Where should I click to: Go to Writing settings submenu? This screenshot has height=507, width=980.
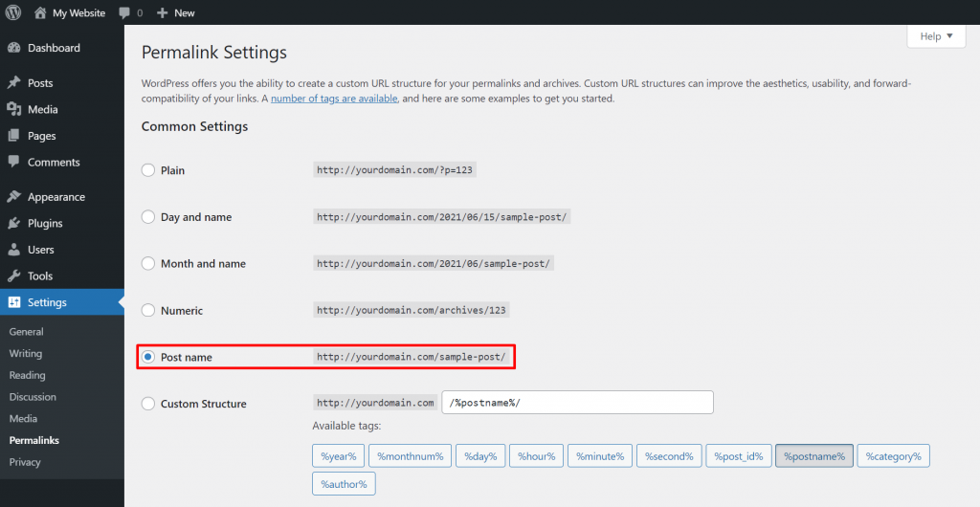pos(26,353)
